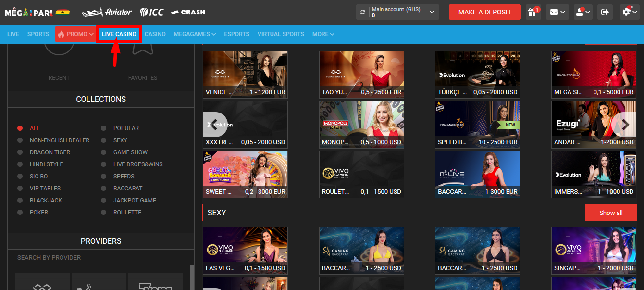Select the ALL collections radio button

pos(20,128)
